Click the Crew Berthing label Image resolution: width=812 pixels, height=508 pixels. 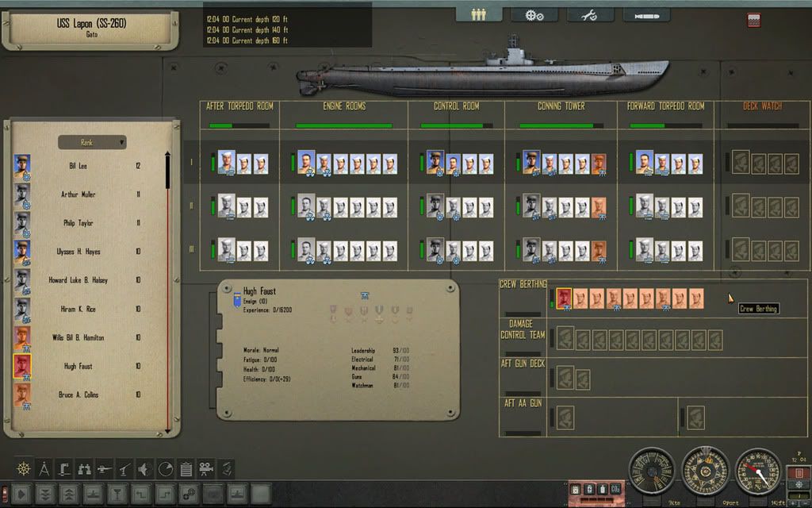point(523,284)
